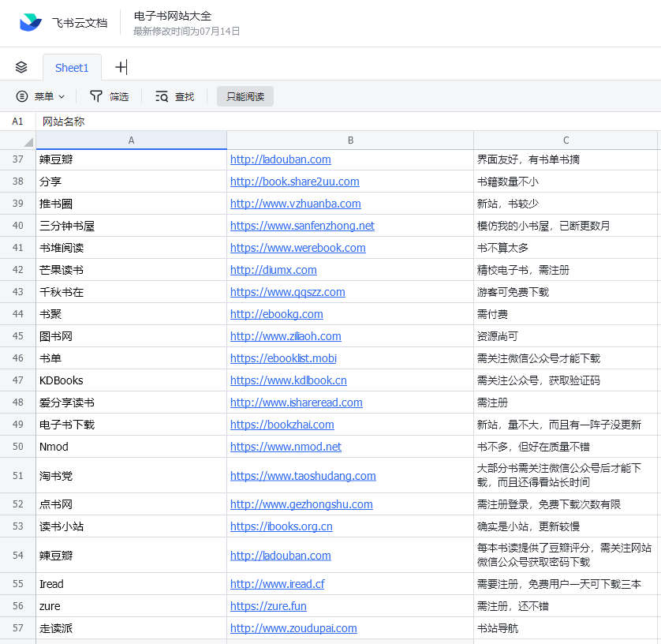Click the document title 电子书网站大全
Image resolution: width=661 pixels, height=644 pixels.
pos(173,16)
